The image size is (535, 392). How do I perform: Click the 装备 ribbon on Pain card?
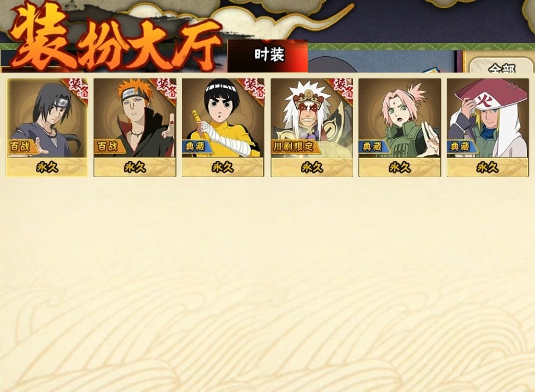point(165,89)
